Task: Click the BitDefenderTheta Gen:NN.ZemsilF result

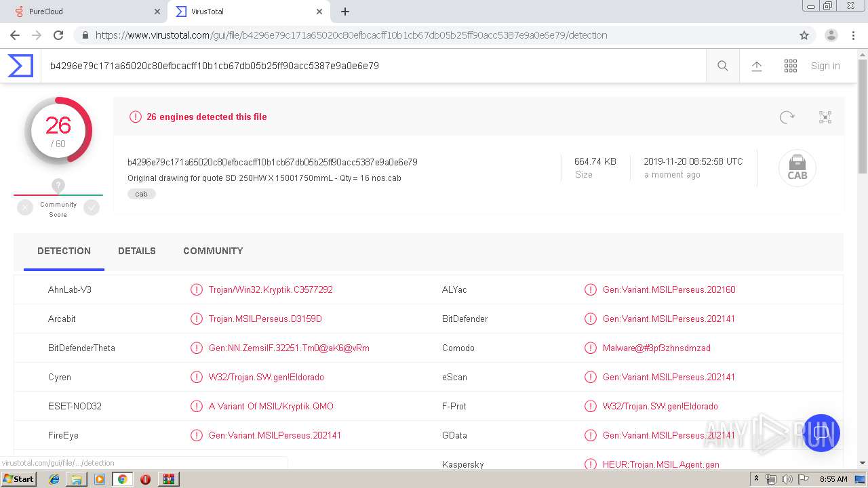Action: pyautogui.click(x=289, y=348)
